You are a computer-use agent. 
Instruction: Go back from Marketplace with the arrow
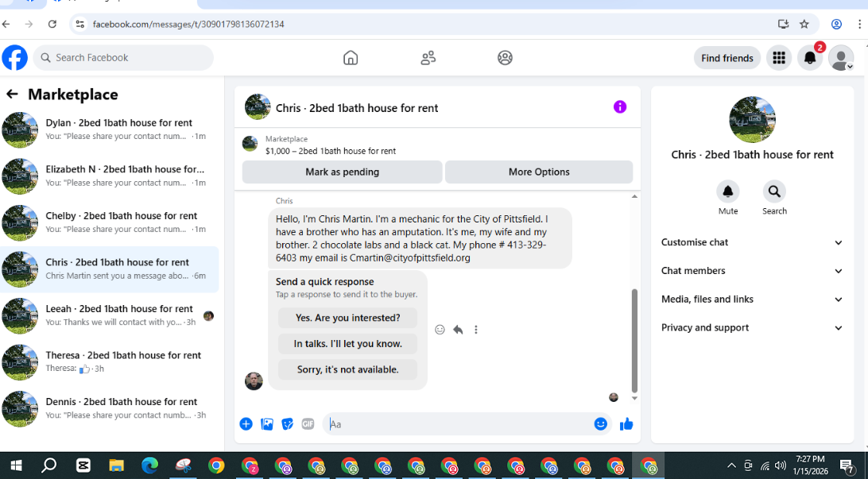coord(12,94)
